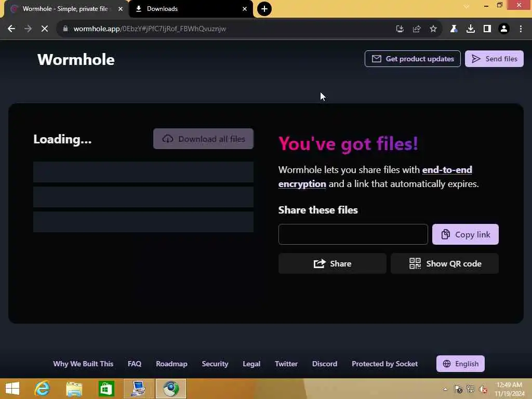Click the forward navigation arrow
This screenshot has height=399, width=532.
coord(28,29)
